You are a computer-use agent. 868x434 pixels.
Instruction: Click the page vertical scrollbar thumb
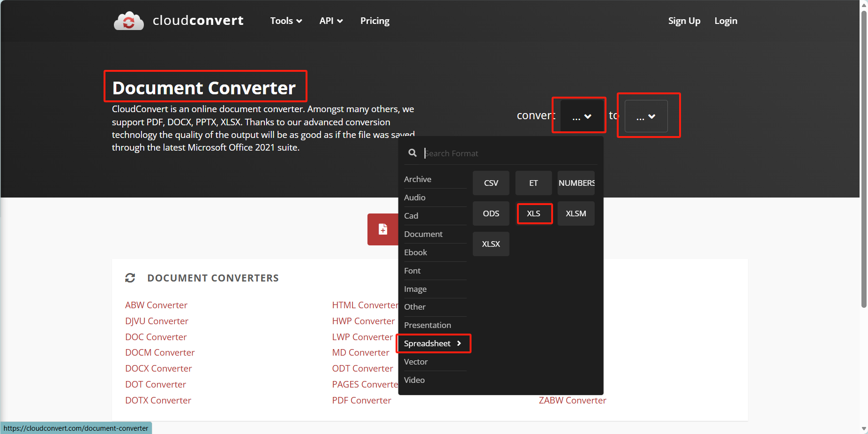[x=864, y=160]
